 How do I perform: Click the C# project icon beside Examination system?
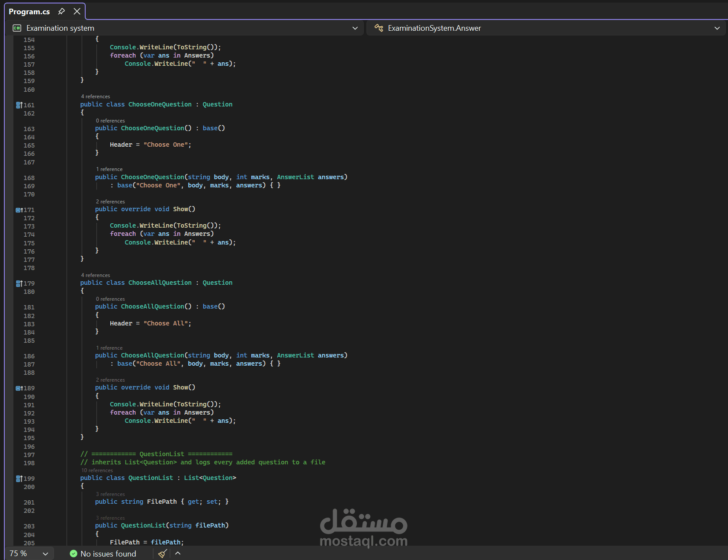pos(17,28)
